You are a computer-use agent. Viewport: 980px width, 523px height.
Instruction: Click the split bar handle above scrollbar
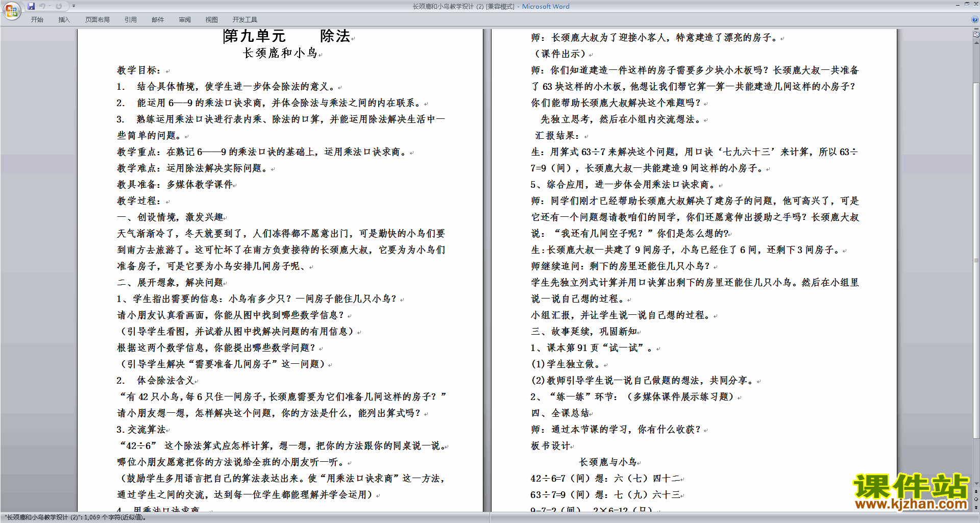tap(976, 30)
